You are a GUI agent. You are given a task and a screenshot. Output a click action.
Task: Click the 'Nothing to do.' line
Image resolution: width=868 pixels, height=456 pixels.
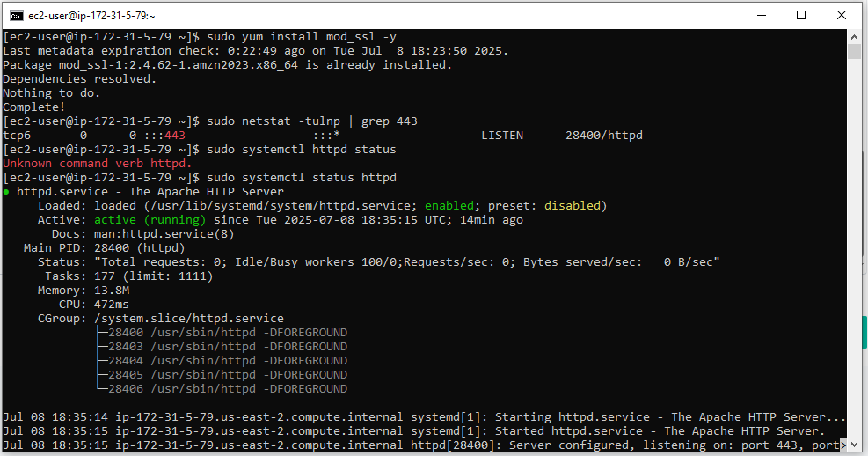52,93
